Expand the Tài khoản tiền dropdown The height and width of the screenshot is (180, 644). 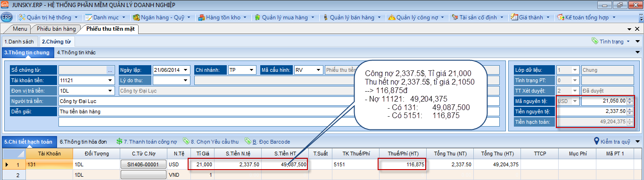(110, 80)
